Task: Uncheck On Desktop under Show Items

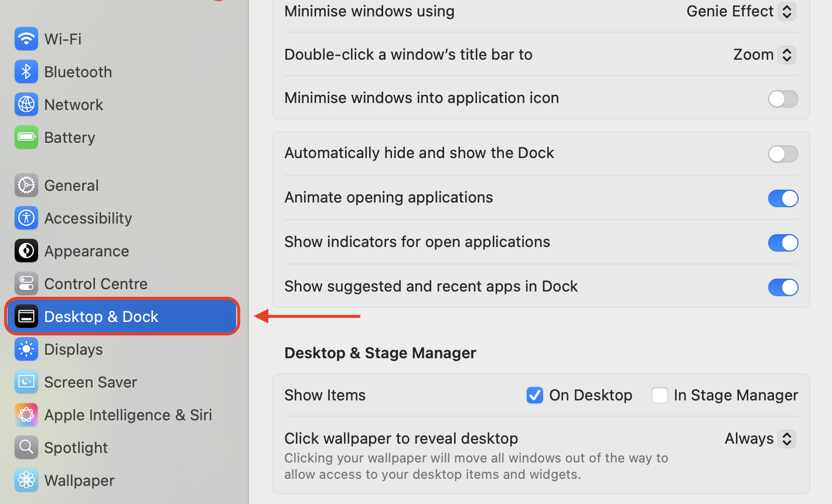Action: (x=534, y=395)
